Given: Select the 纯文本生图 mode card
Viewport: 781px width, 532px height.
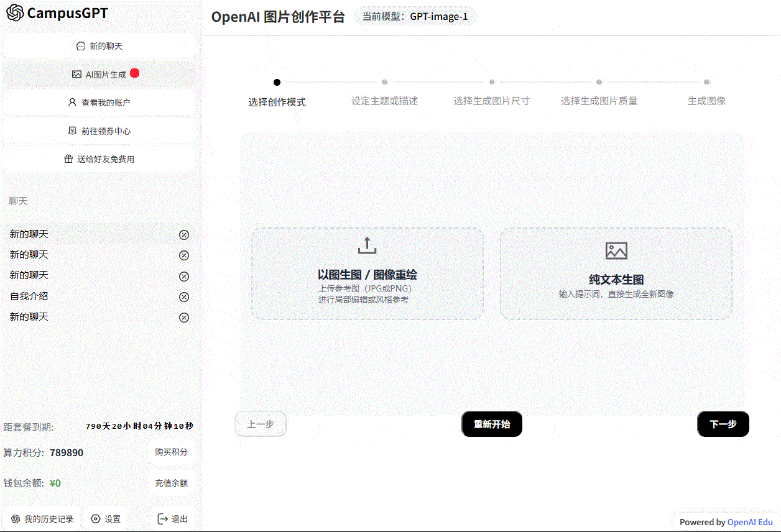Looking at the screenshot, I should pyautogui.click(x=616, y=273).
